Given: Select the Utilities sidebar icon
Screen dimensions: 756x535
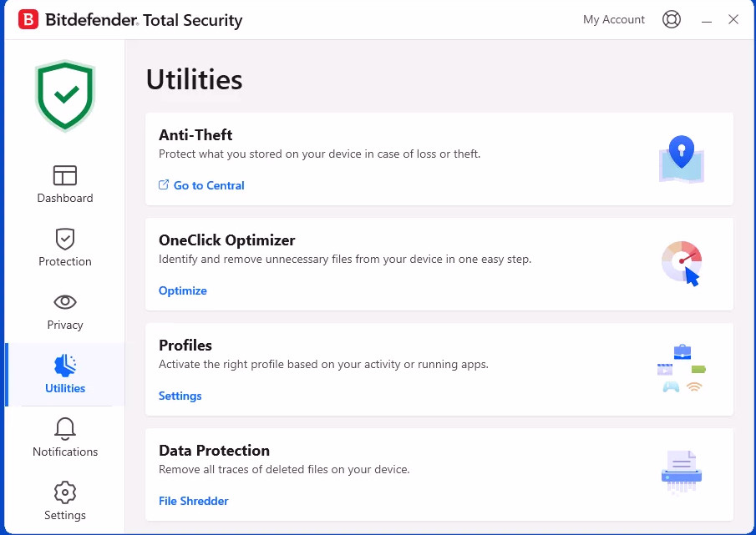Looking at the screenshot, I should point(65,366).
